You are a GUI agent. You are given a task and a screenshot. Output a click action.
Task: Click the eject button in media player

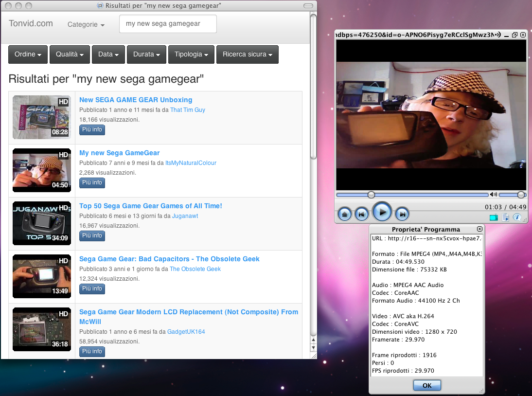point(344,214)
